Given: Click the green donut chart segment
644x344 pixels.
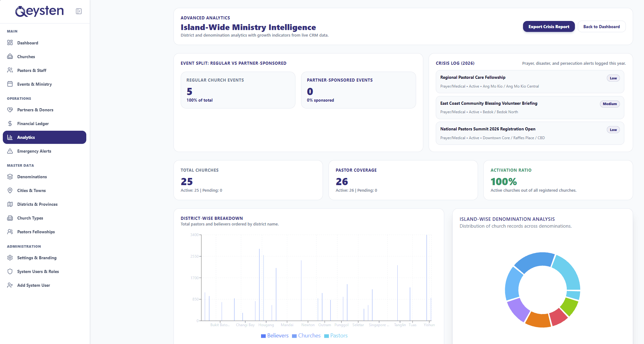Looking at the screenshot, I should 569,307.
